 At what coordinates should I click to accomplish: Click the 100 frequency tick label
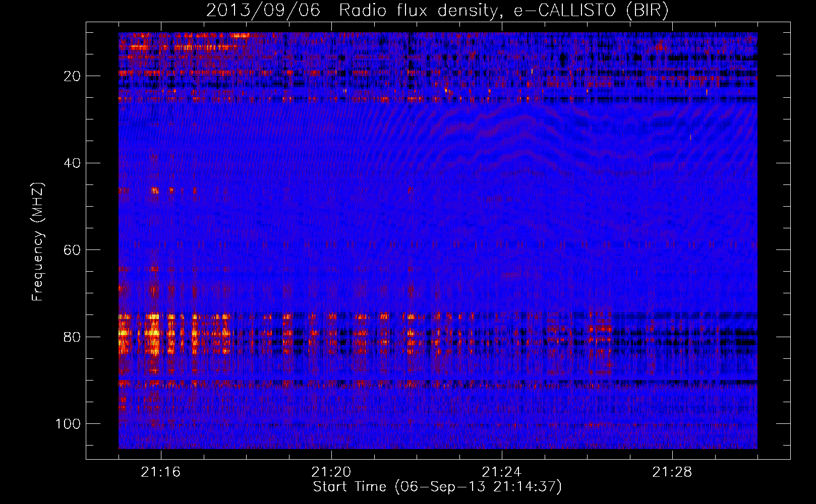tap(68, 424)
